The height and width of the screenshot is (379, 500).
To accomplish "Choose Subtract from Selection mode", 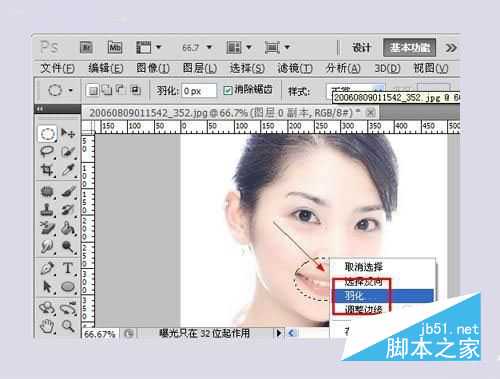I will [x=121, y=90].
